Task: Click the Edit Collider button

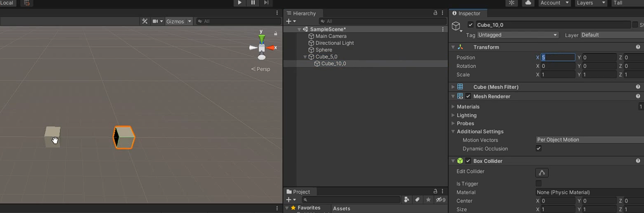Action: 542,173
